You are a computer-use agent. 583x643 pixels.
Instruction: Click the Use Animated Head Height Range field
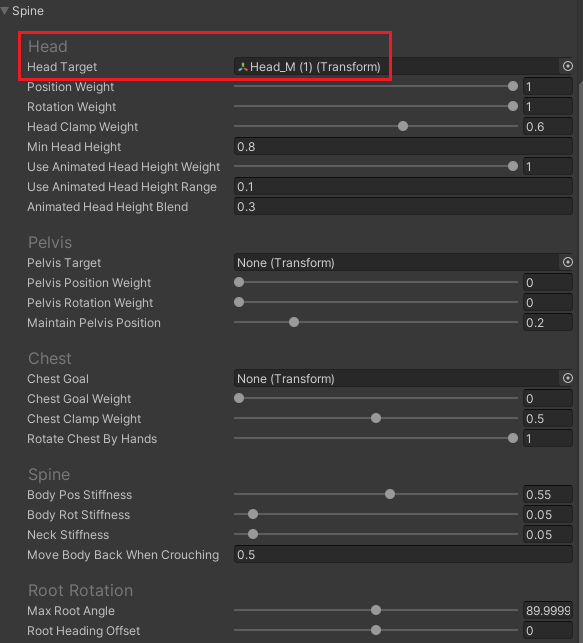coord(403,187)
